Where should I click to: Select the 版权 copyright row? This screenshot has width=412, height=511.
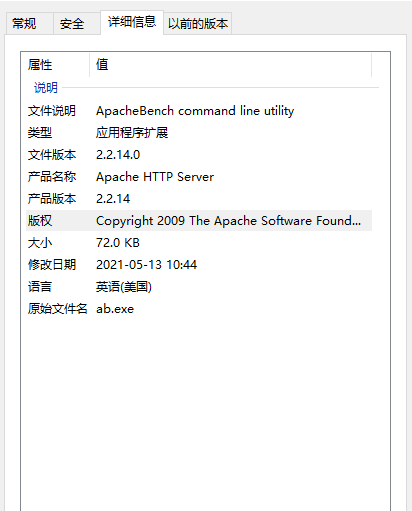pyautogui.click(x=199, y=221)
